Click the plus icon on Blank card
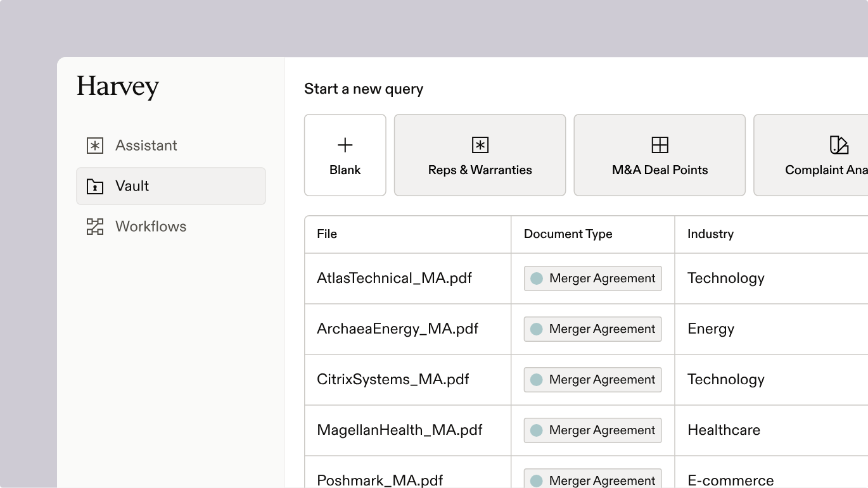 (345, 146)
